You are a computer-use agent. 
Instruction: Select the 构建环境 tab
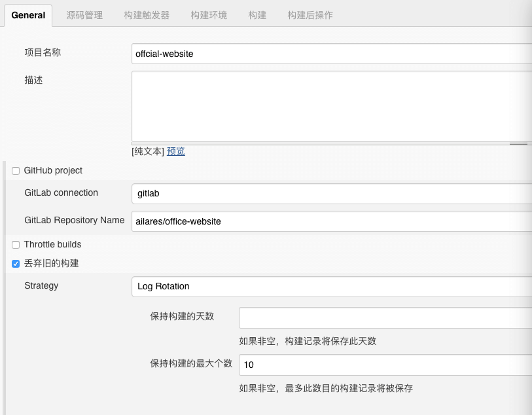[x=208, y=15]
